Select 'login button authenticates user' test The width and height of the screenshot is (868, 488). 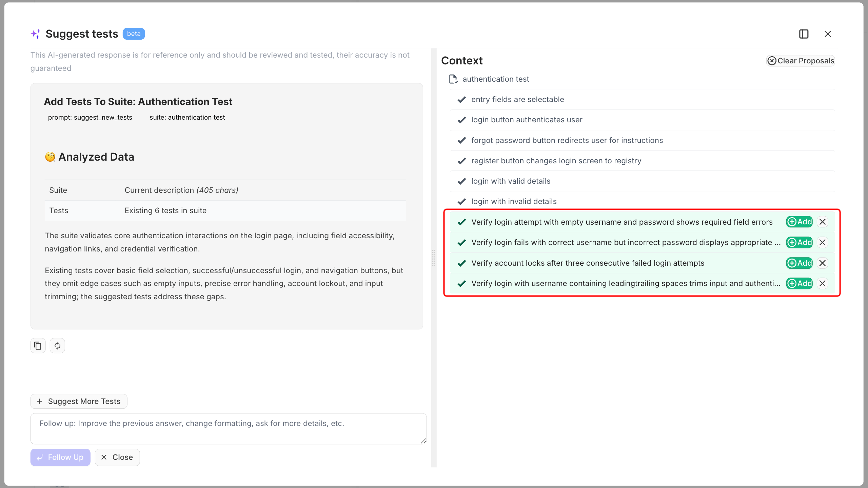coord(642,120)
